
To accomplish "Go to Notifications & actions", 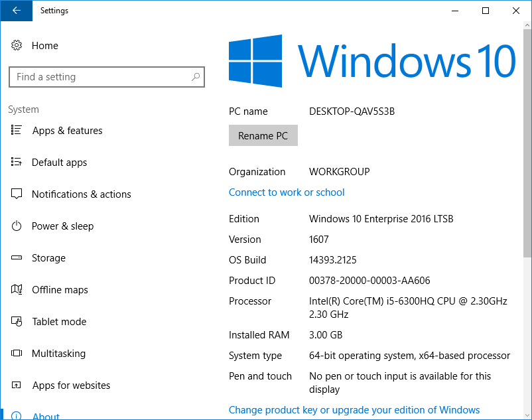I will click(82, 194).
